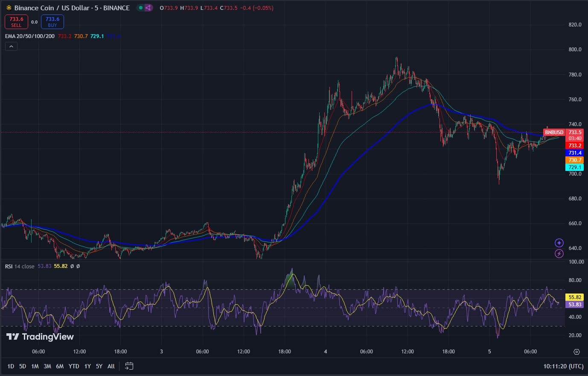
Task: Click the 731.4 blue EMA price axis label
Action: pyautogui.click(x=575, y=153)
